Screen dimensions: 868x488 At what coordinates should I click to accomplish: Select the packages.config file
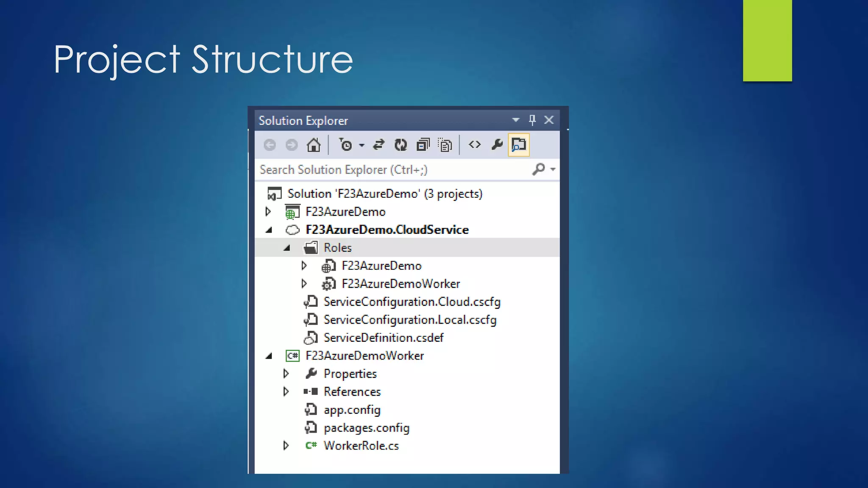point(366,428)
